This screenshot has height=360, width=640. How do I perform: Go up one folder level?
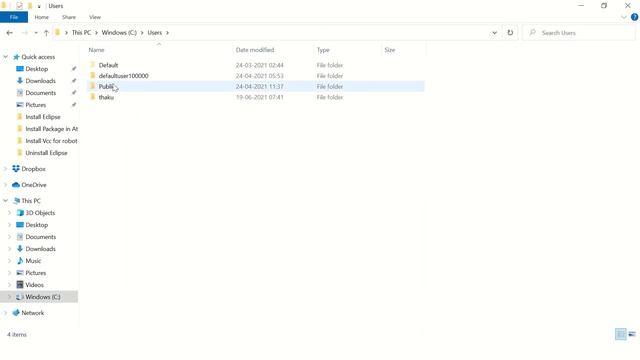[x=46, y=33]
